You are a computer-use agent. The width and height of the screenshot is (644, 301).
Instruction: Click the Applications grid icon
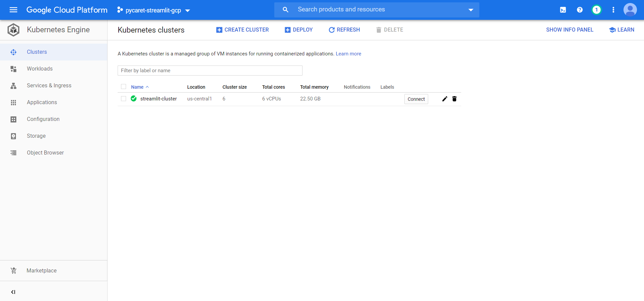point(13,102)
